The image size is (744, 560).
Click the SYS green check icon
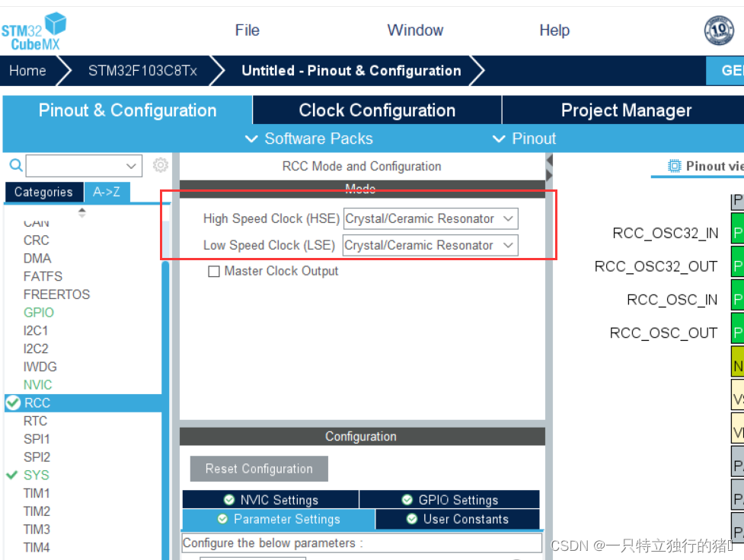(x=12, y=475)
